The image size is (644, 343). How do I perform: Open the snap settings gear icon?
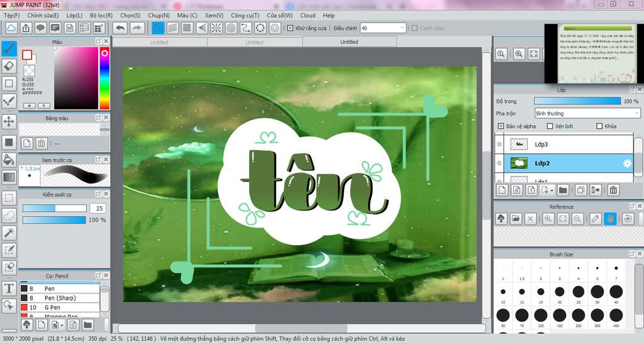pos(275,28)
